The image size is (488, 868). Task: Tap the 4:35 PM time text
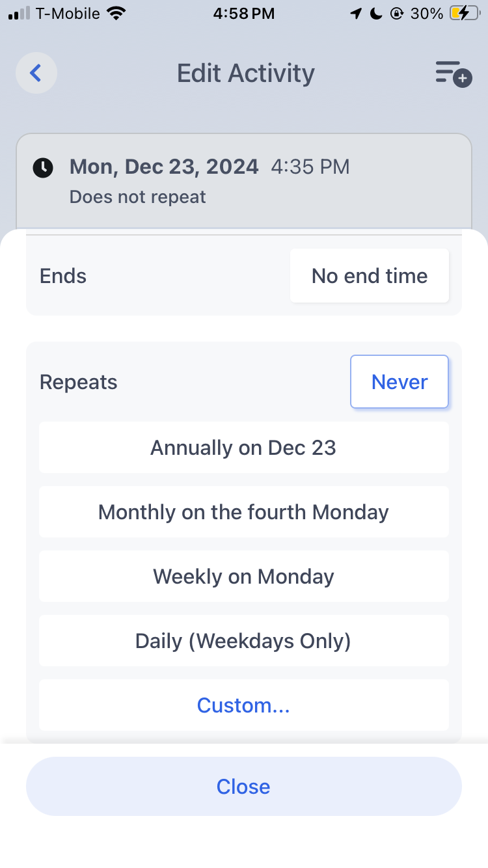tap(310, 167)
